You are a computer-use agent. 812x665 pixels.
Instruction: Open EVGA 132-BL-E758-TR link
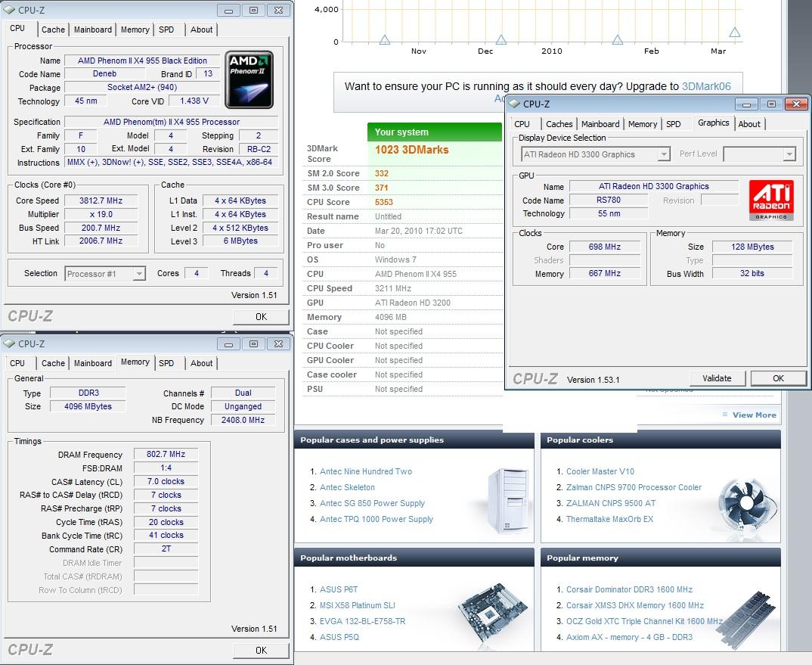click(362, 621)
